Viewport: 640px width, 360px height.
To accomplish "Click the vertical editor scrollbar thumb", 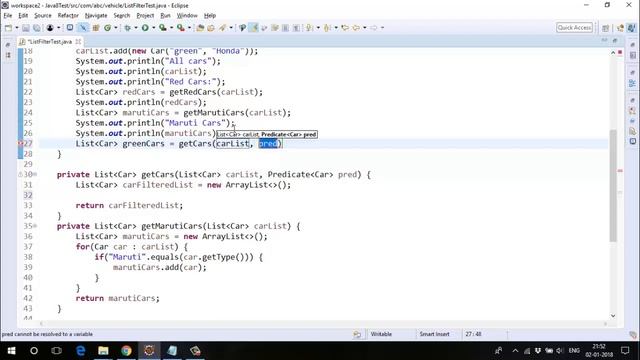I will 613,186.
